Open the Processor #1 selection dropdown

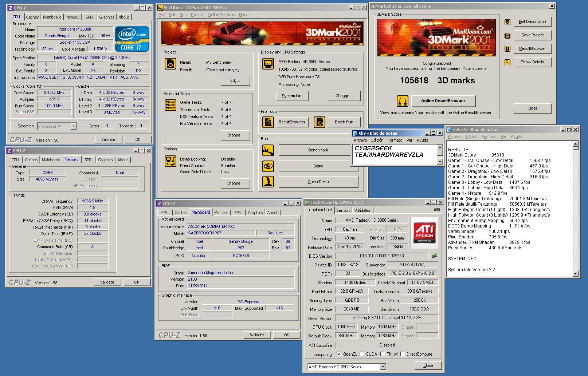(73, 126)
